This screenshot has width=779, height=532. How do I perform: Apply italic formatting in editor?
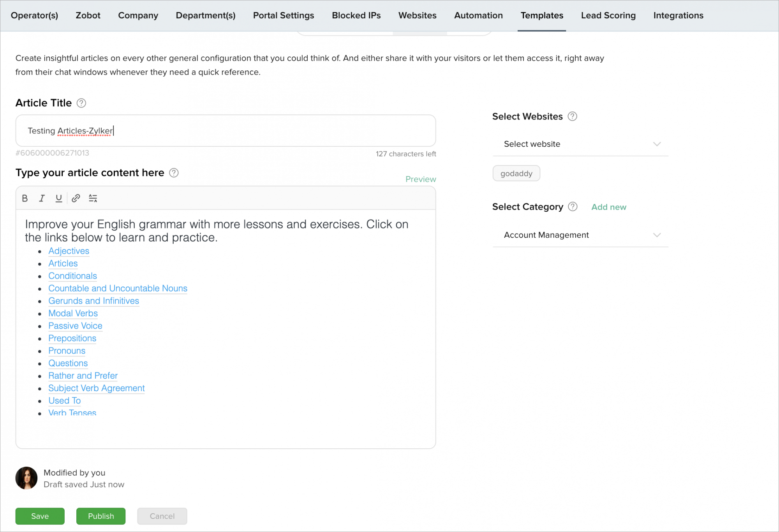[x=42, y=198]
